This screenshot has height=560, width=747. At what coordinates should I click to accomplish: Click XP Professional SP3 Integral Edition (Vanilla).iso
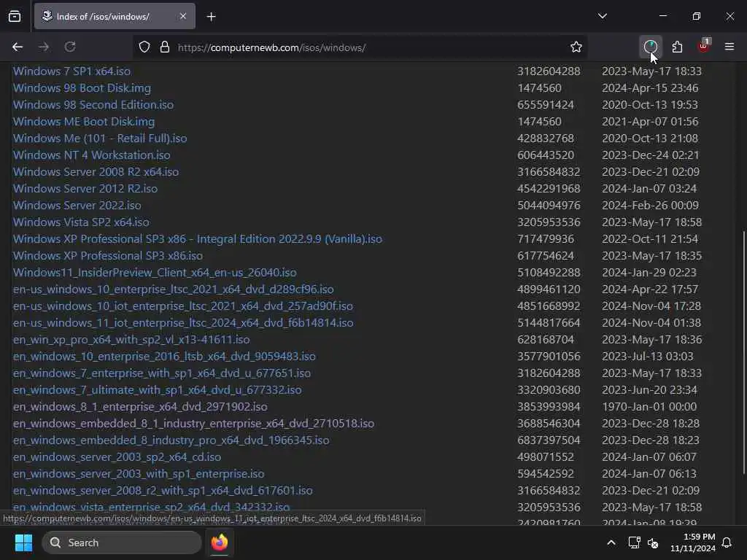coord(198,238)
